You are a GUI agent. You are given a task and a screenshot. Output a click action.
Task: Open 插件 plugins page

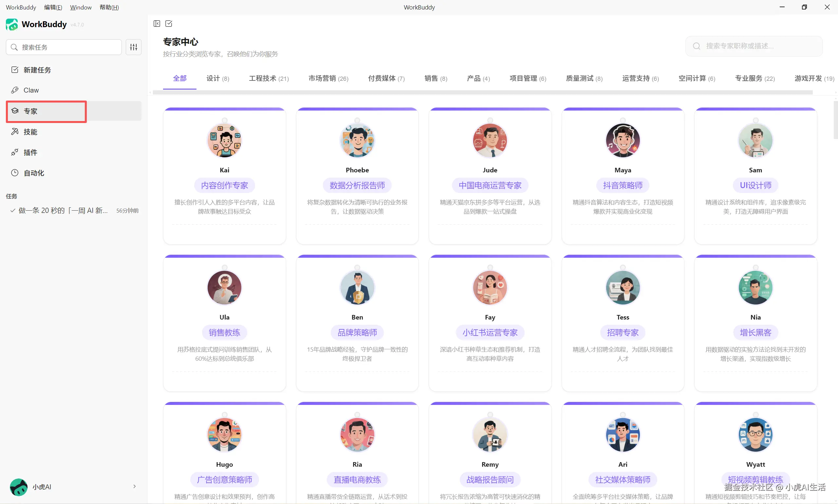[30, 152]
